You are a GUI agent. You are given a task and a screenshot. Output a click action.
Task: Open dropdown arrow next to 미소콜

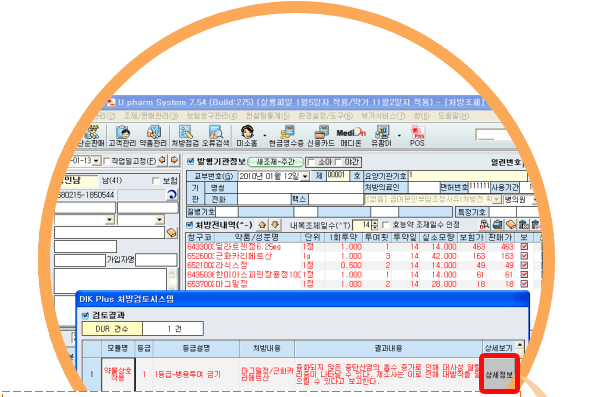click(265, 136)
